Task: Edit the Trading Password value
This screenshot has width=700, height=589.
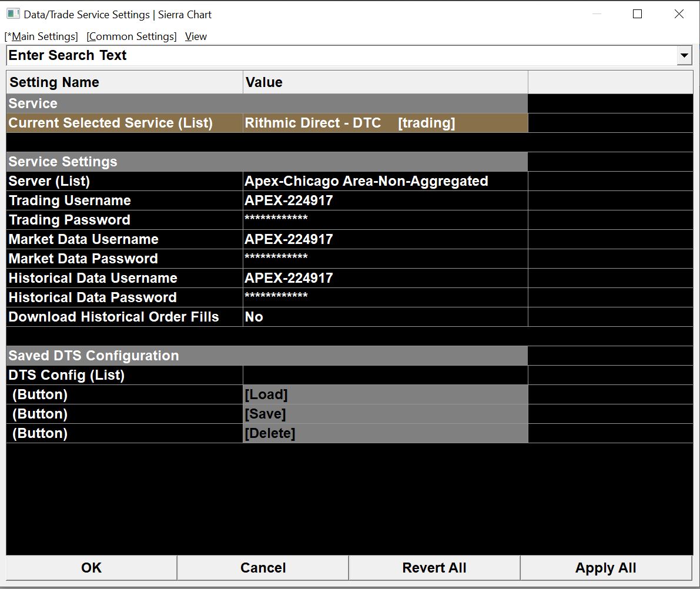Action: (386, 220)
